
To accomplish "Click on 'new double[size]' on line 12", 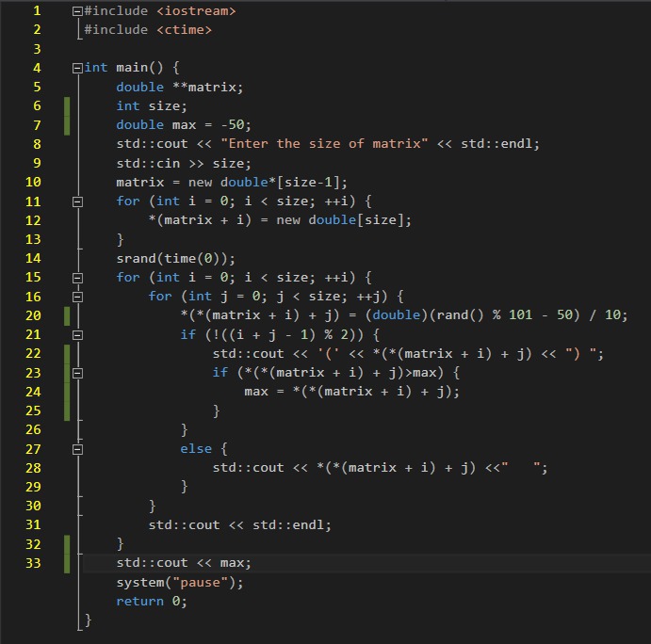I will click(x=340, y=220).
